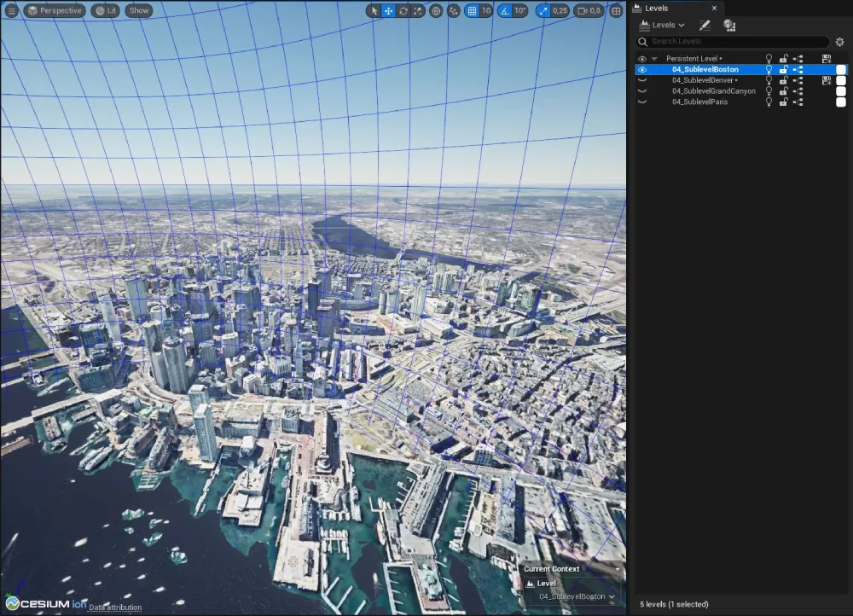
Task: Open the World Composition globe icon
Action: [x=729, y=26]
